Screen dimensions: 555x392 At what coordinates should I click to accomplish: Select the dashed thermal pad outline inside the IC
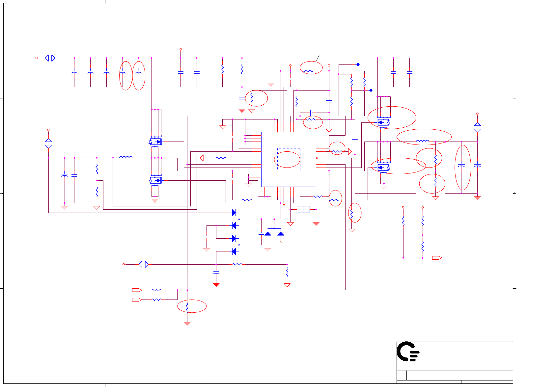point(289,160)
